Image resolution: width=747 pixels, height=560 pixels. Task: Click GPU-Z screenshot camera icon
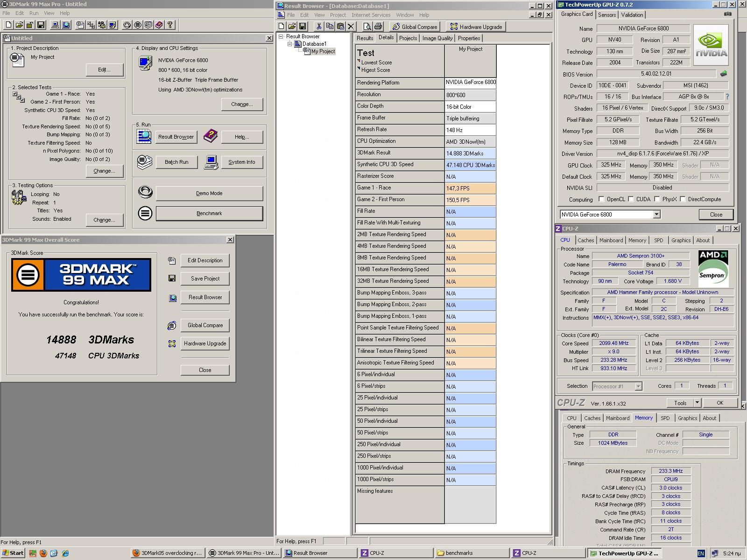728,14
